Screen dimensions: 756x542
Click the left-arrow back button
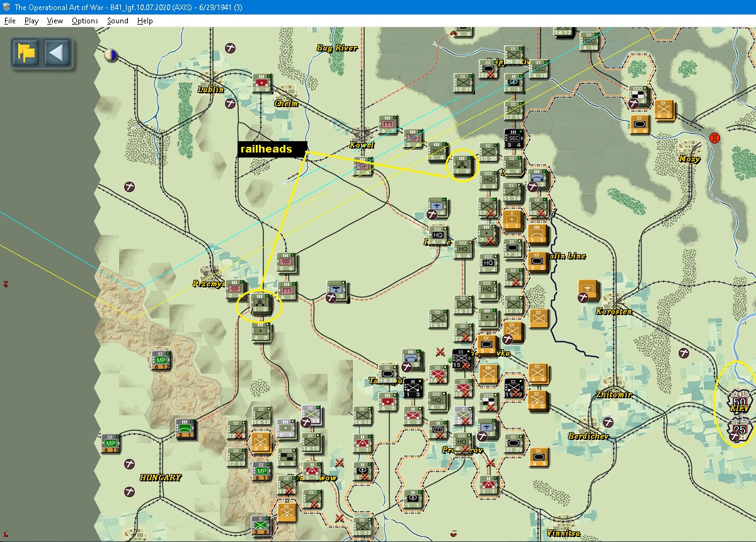click(x=57, y=53)
